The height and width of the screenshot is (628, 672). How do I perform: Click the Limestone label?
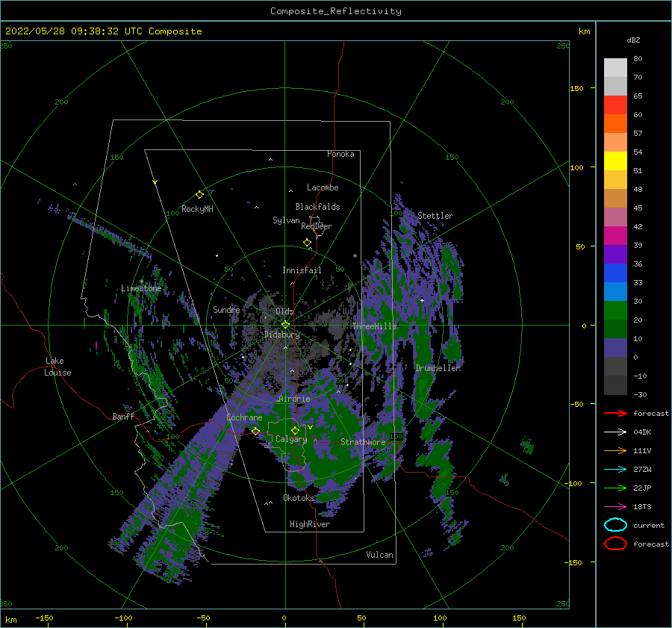coord(141,288)
